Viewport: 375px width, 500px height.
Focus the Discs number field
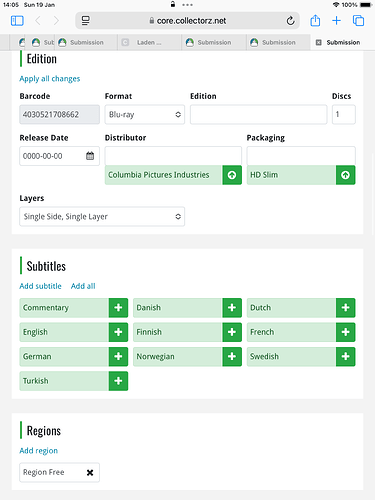tap(344, 114)
